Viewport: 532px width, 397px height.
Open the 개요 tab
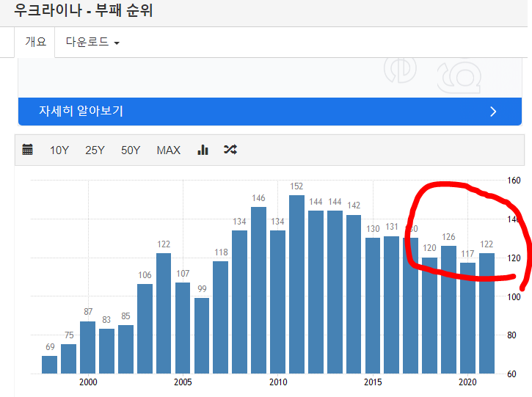pyautogui.click(x=35, y=42)
